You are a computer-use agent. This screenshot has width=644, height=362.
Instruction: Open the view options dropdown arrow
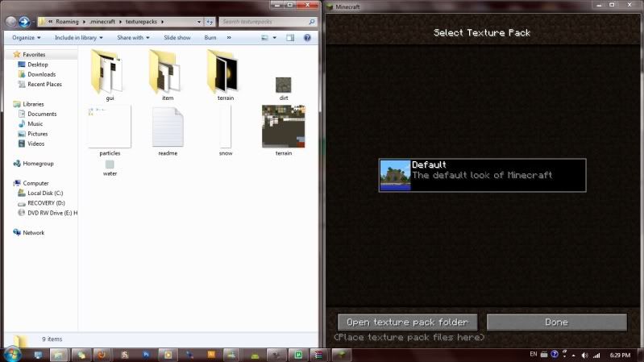pyautogui.click(x=274, y=38)
